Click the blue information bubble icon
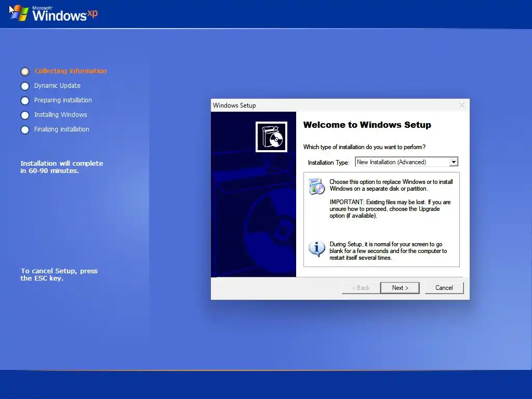Screen dimensions: 532x399 (x=316, y=249)
